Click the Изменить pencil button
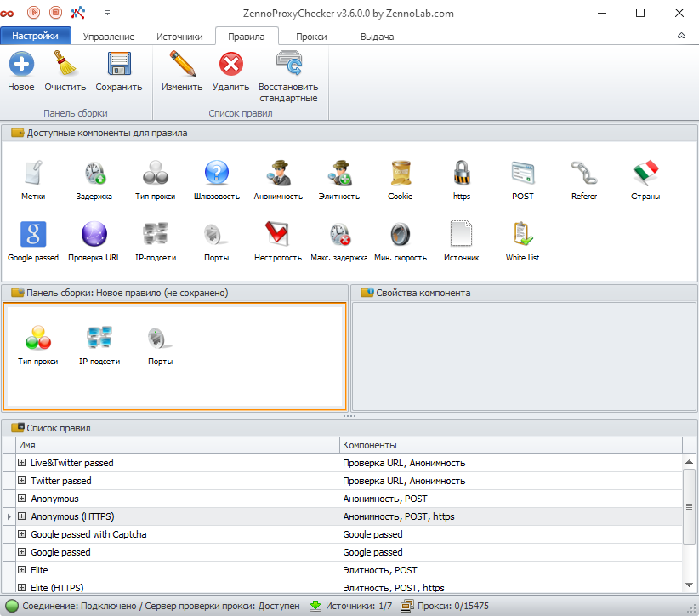Viewport: 699px width, 616px height. click(x=182, y=66)
